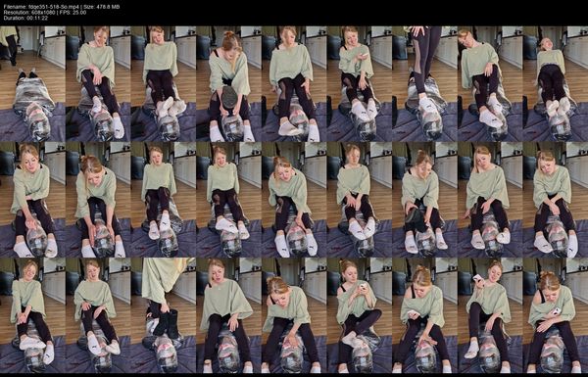Open middle-row thumbnail of woman with loose hair tilted

[490, 200]
